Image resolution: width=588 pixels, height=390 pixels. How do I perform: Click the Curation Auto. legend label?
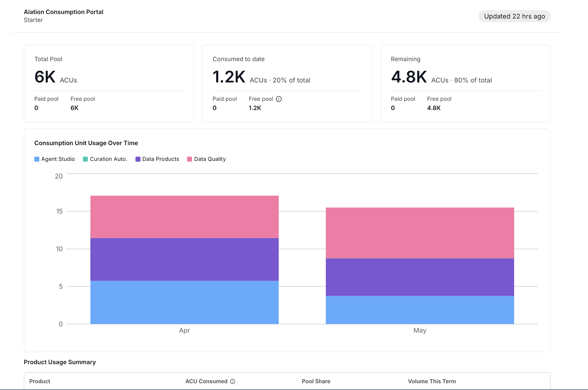click(108, 159)
